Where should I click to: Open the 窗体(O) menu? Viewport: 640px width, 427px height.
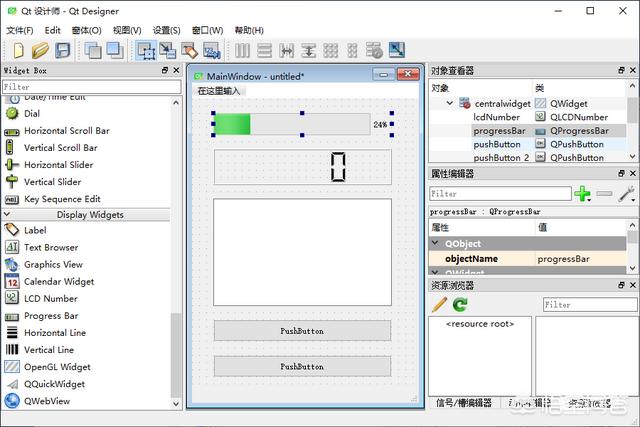pos(87,30)
